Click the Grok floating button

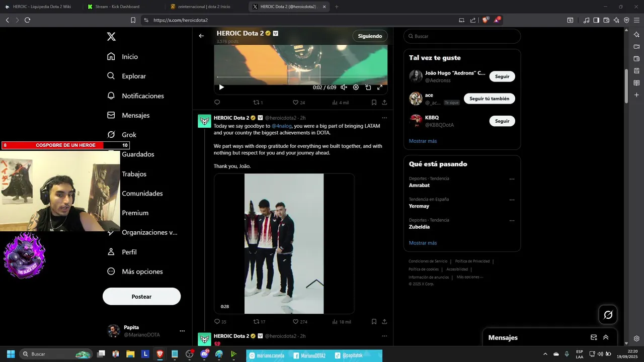click(x=608, y=315)
